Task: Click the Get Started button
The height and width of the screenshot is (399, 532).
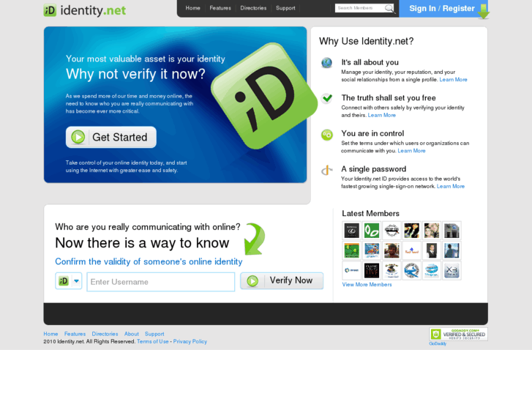Action: coord(111,137)
